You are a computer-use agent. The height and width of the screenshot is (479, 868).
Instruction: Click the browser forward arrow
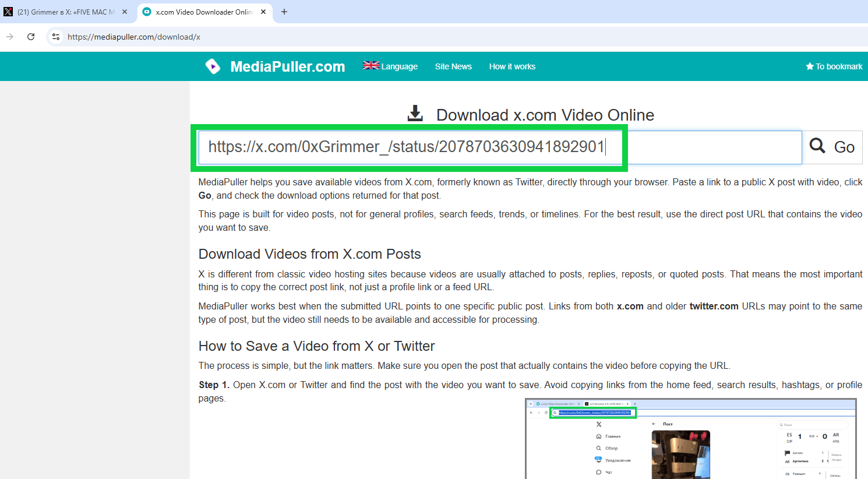[10, 37]
